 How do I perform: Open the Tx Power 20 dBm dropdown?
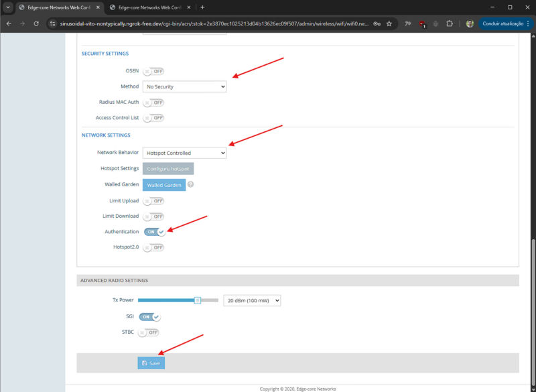(x=252, y=300)
